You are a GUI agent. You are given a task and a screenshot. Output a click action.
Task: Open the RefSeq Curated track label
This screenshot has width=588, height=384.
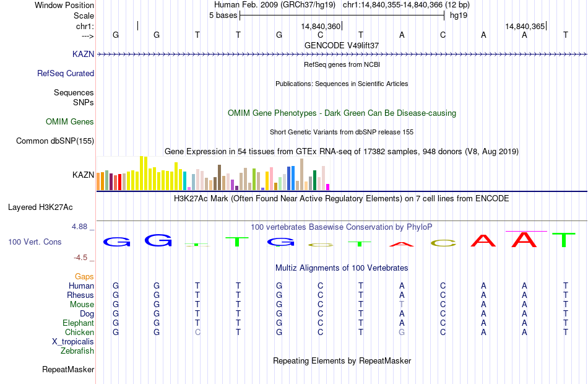click(x=65, y=73)
